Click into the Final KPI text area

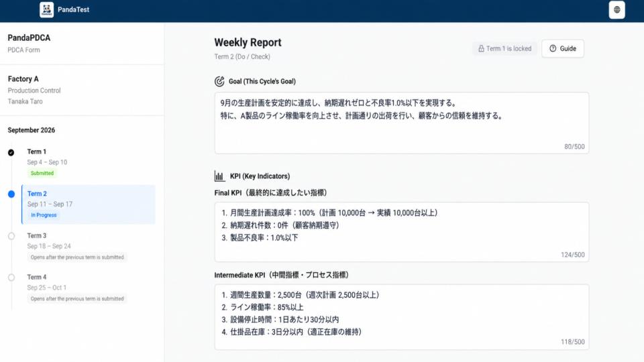401,232
